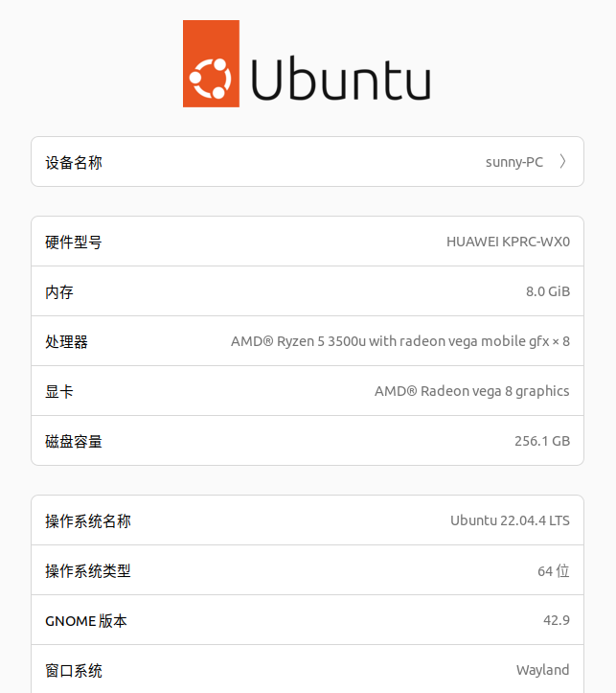Click the 硬件型号 label

[74, 243]
